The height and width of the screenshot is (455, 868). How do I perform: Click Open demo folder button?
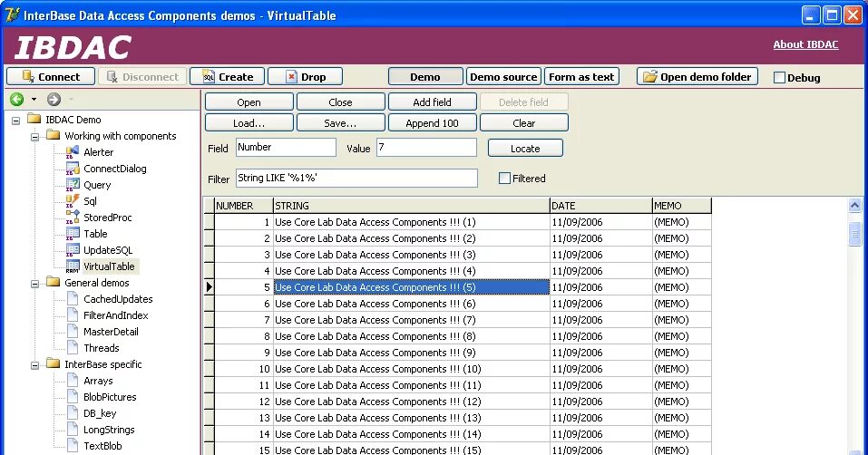click(697, 76)
